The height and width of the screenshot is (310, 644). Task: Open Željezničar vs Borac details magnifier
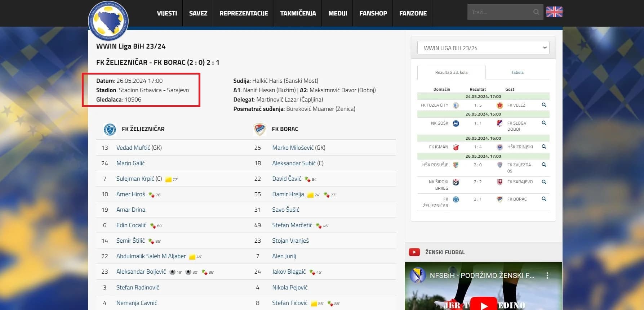point(544,199)
